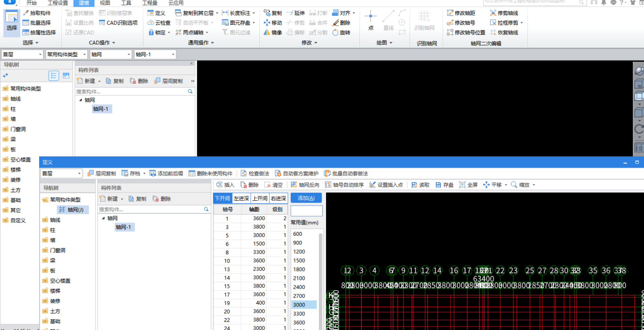Click the 轴距 cell with value 2300
Image resolution: width=644 pixels, height=330 pixels.
pyautogui.click(x=254, y=269)
